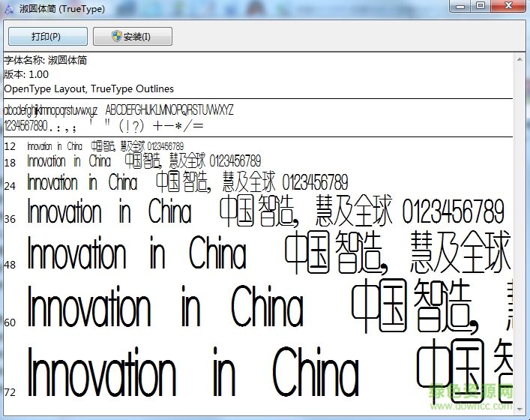The width and height of the screenshot is (530, 420).
Task: Click the uppercase alphabet sample ABCDEFGHIJKLMNOPQRSTUVWXYZ
Action: [x=169, y=110]
